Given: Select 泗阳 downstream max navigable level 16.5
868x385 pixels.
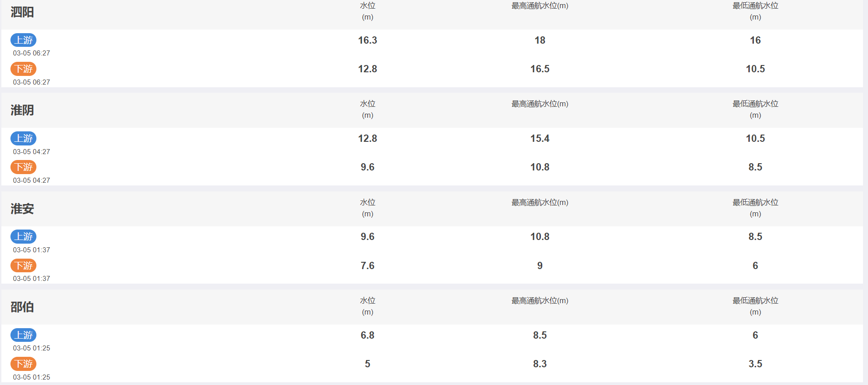Looking at the screenshot, I should [x=540, y=69].
